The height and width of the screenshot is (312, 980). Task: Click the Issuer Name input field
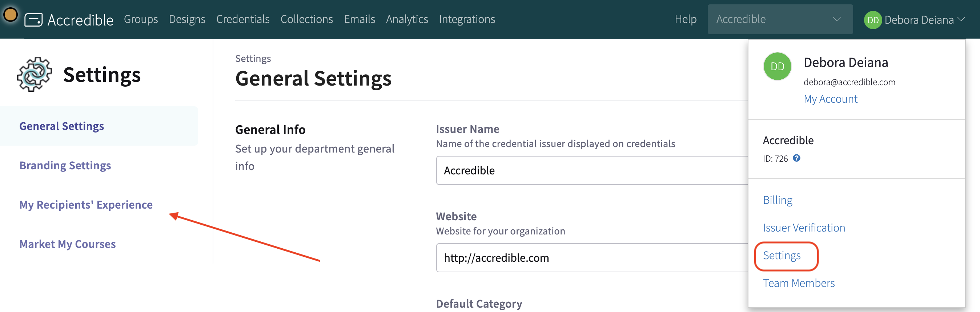point(571,170)
